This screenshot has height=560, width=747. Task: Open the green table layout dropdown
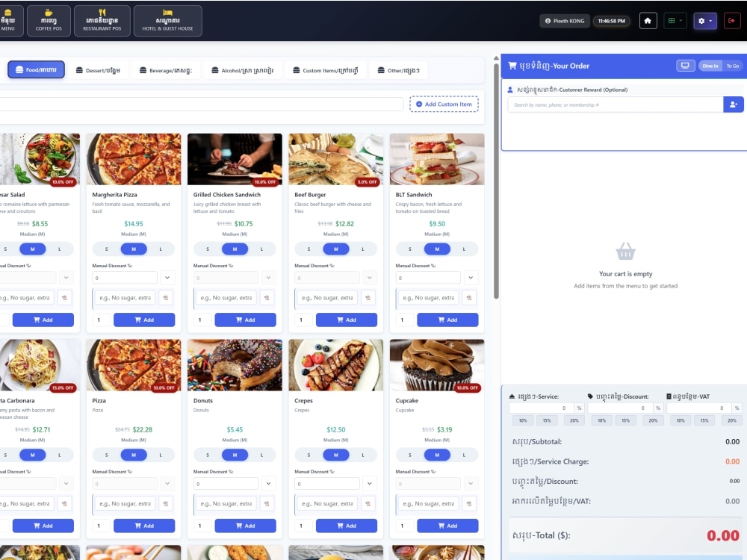coord(675,21)
